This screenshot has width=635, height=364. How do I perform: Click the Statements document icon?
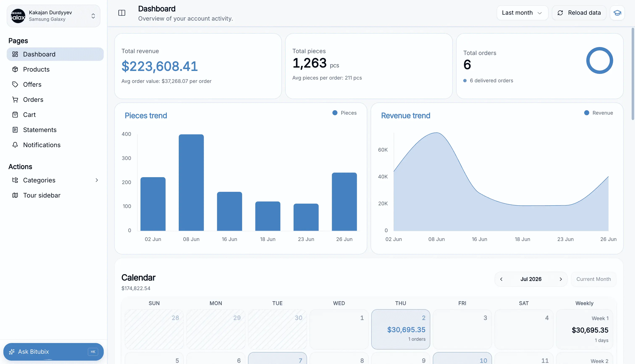(x=15, y=130)
